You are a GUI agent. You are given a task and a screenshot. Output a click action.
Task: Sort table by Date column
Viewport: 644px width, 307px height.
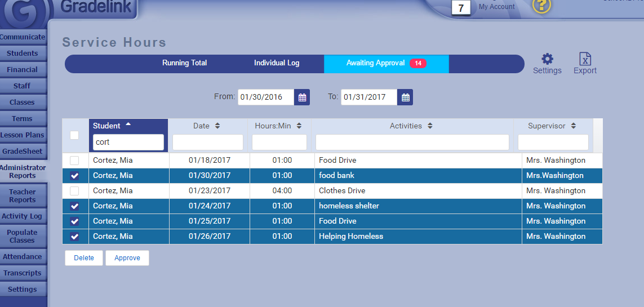pos(207,126)
